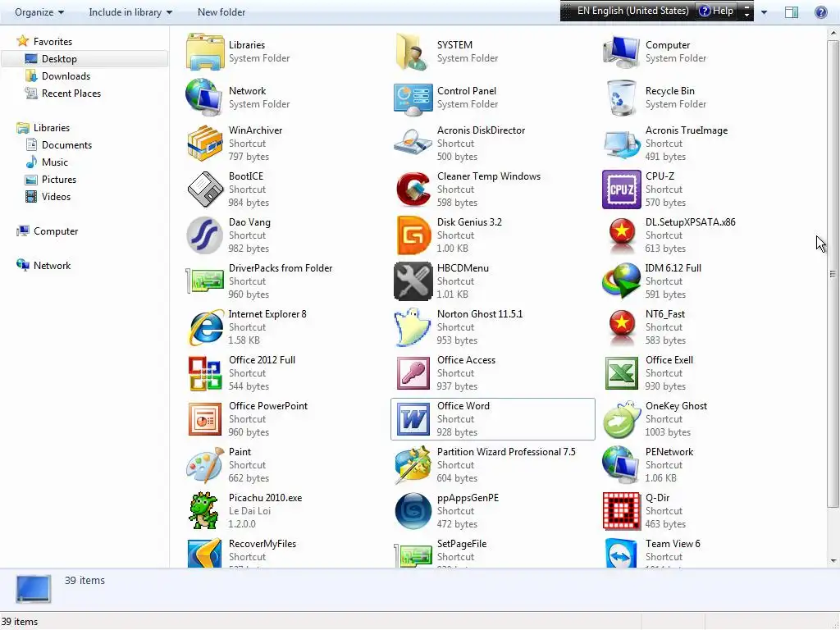Click the scrollbar up arrow
840x630 pixels.
click(x=833, y=33)
